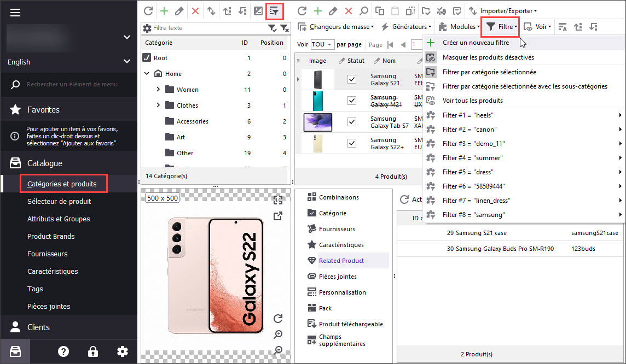Delete the selected product with the red X
Image resolution: width=626 pixels, height=364 pixels.
coord(349,11)
